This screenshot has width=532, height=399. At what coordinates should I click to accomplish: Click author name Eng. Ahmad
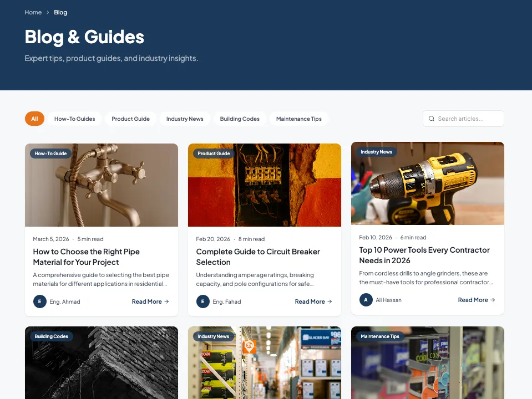pyautogui.click(x=65, y=301)
